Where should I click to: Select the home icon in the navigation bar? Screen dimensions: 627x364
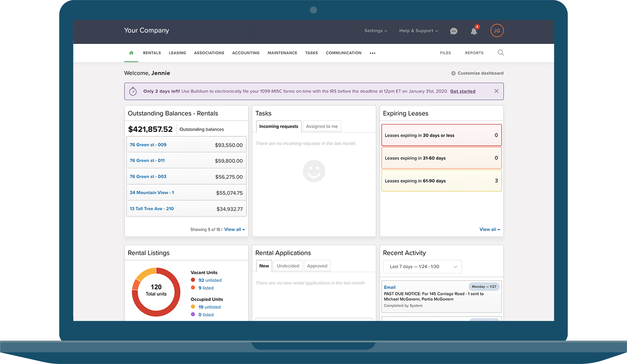click(131, 52)
